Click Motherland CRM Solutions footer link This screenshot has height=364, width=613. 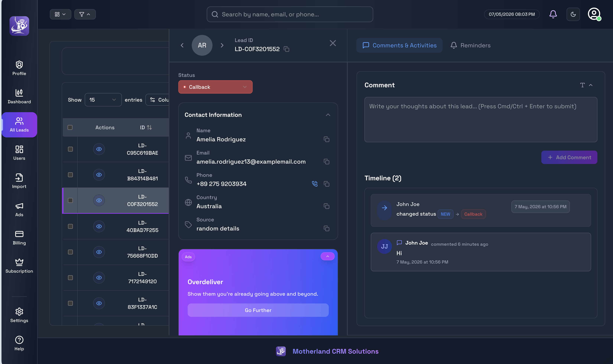point(335,352)
